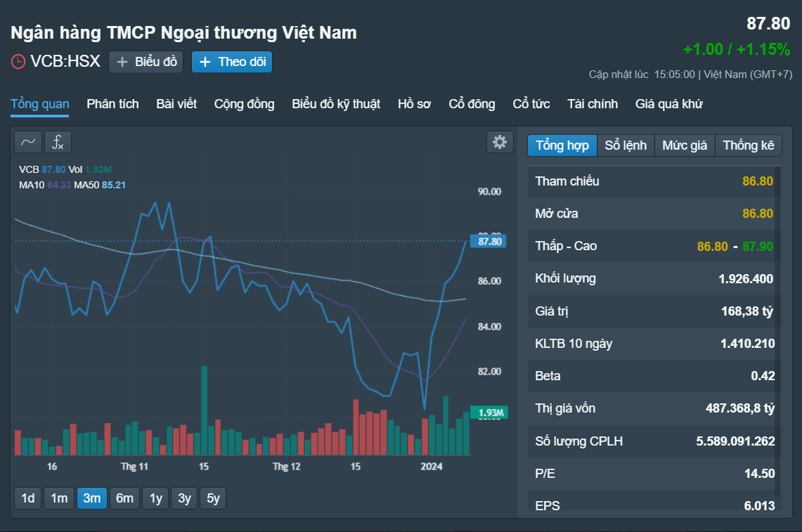Click the Thấp - Cao row label
This screenshot has width=802, height=532.
click(x=566, y=246)
